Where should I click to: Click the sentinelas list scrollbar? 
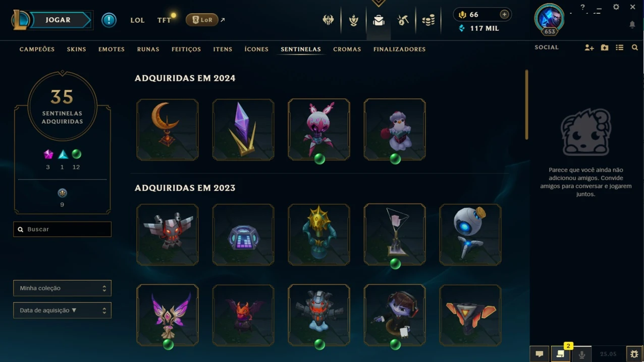tap(526, 105)
